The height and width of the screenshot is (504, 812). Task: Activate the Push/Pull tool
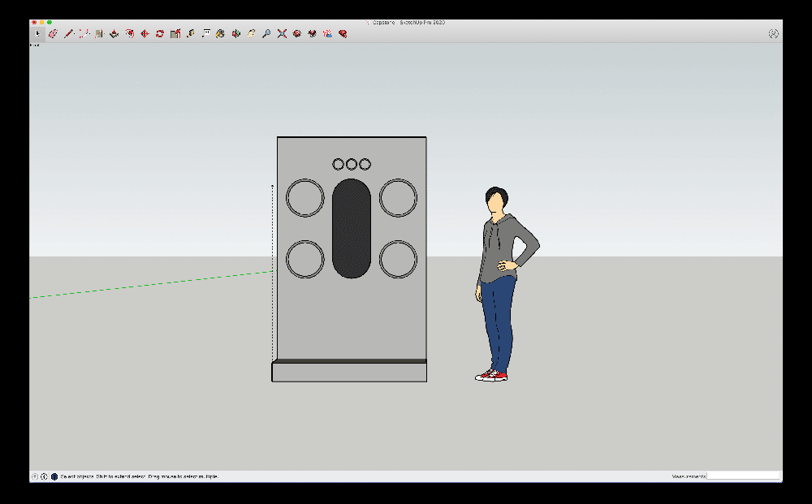coord(114,33)
